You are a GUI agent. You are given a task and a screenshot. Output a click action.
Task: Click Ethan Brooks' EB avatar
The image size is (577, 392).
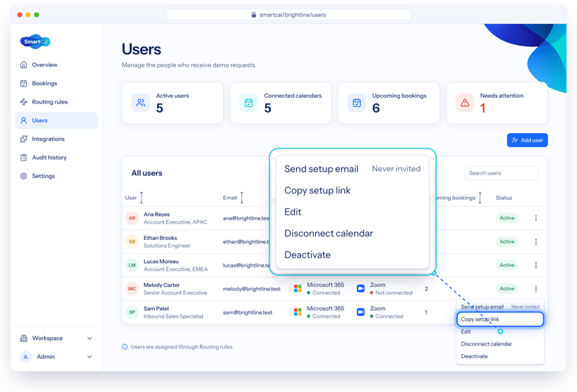pyautogui.click(x=132, y=242)
